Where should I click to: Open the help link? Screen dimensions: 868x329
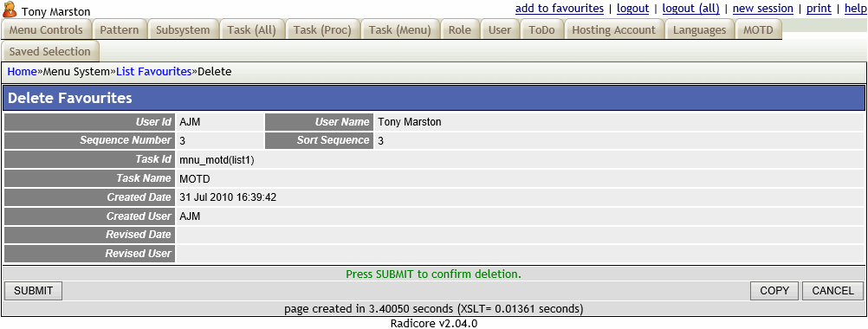pos(855,9)
